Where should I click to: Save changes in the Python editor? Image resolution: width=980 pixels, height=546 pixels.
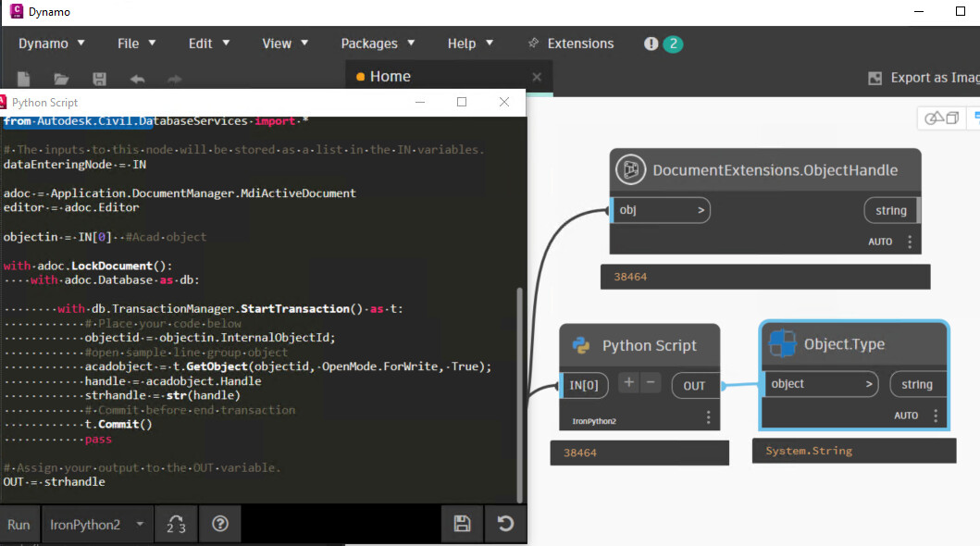462,524
